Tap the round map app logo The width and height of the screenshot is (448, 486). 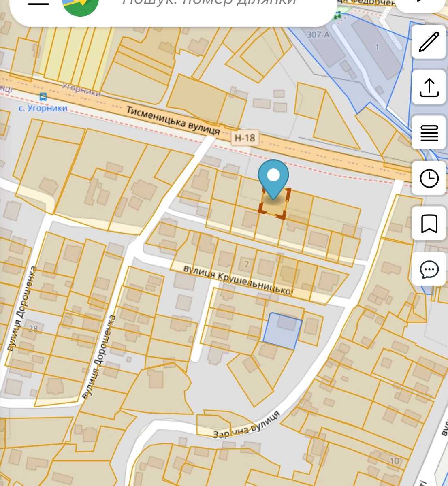(x=80, y=5)
